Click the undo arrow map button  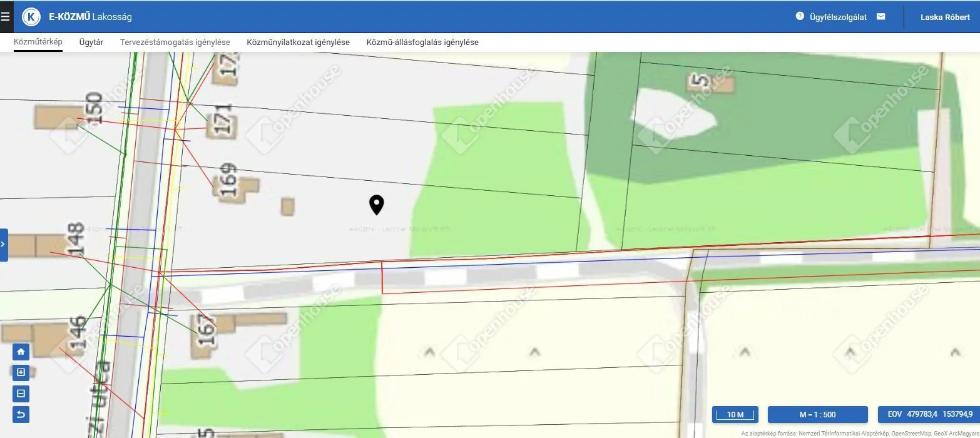click(x=21, y=415)
